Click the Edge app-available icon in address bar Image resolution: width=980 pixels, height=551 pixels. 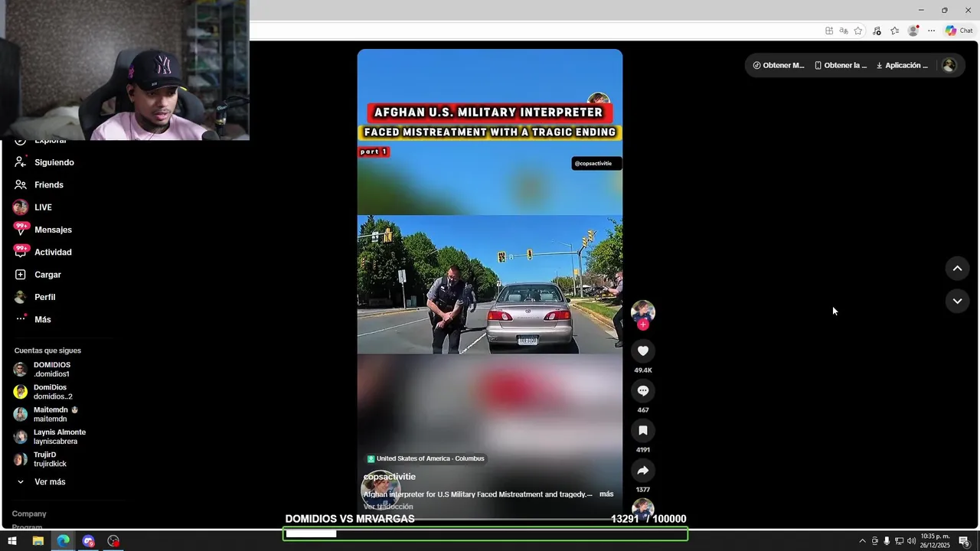(x=829, y=31)
